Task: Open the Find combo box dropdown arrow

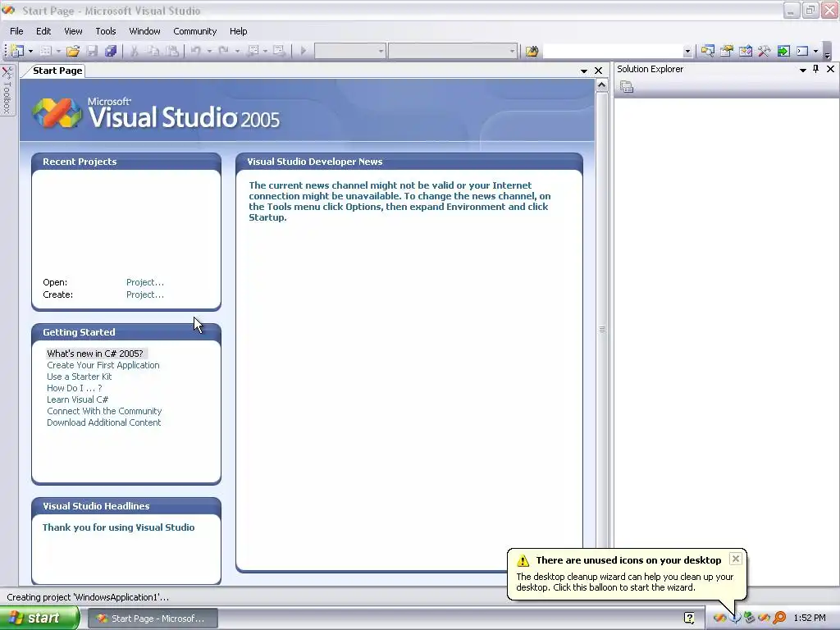Action: (687, 52)
